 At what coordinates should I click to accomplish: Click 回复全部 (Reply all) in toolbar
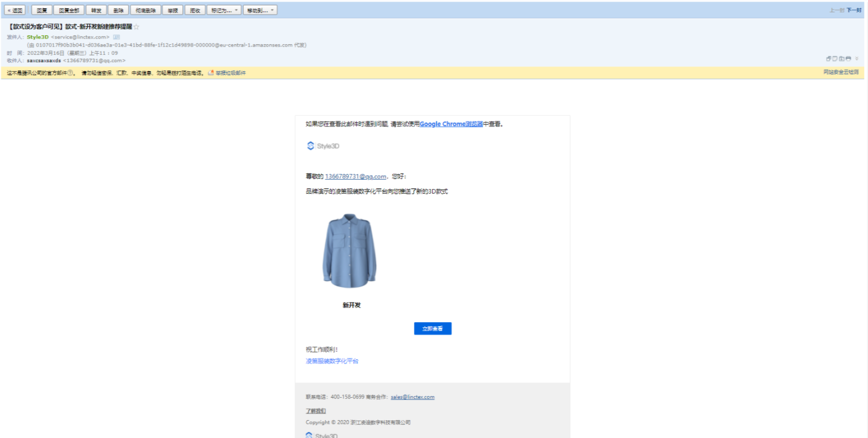pyautogui.click(x=69, y=10)
